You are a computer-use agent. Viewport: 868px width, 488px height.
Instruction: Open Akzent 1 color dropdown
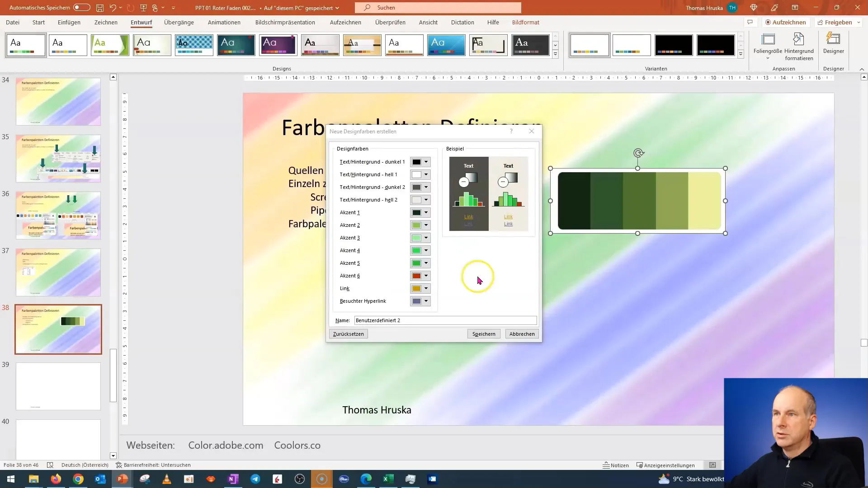[x=426, y=212]
